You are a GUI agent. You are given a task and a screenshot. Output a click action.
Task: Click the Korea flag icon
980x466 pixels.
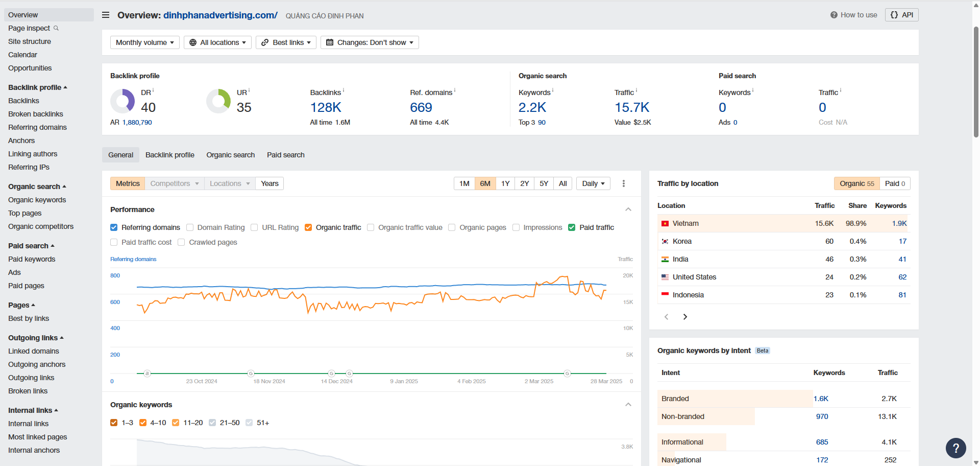click(665, 241)
